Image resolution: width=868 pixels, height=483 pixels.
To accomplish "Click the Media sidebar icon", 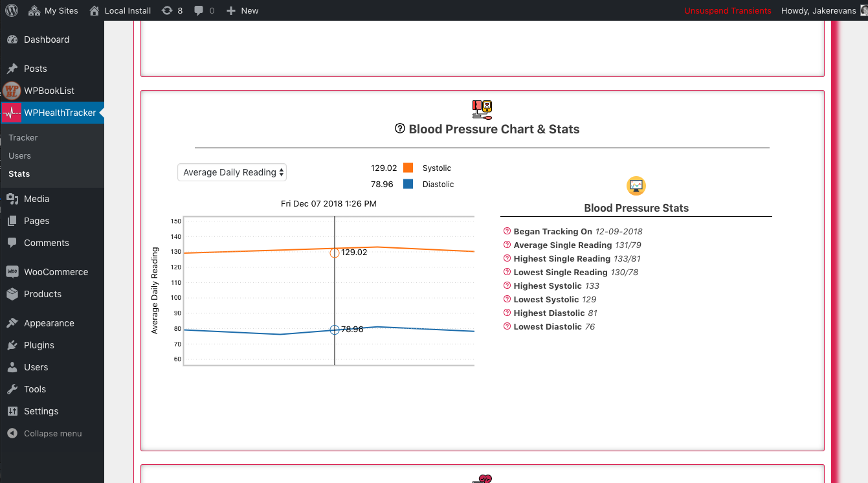I will (x=12, y=199).
